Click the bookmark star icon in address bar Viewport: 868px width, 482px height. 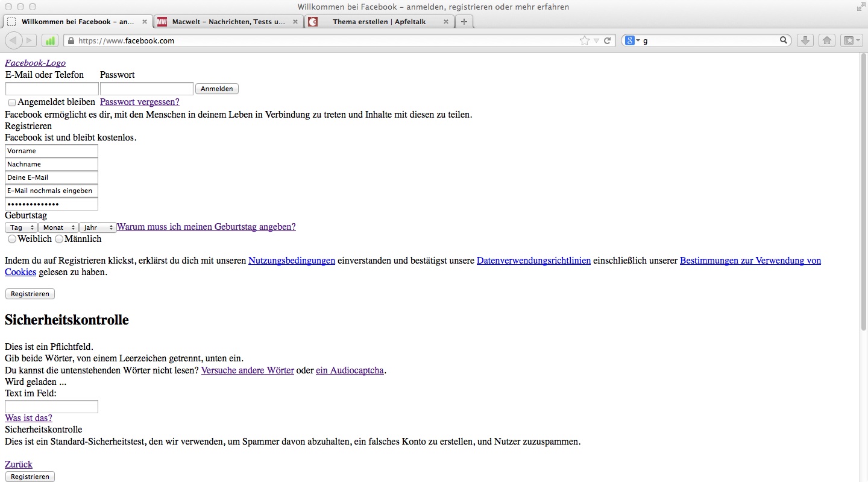(x=584, y=40)
